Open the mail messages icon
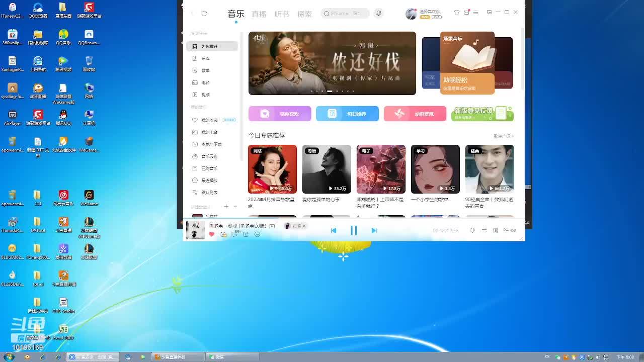 pyautogui.click(x=466, y=13)
